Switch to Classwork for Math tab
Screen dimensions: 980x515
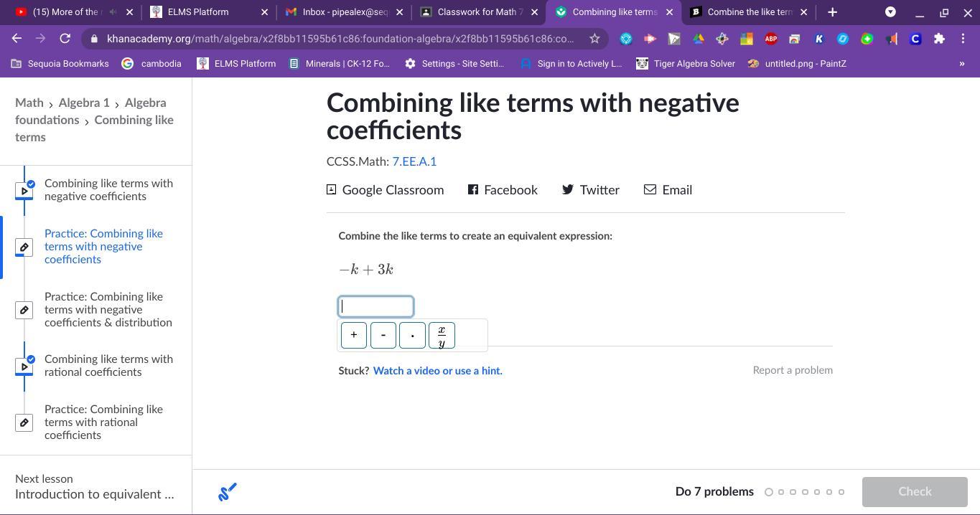(480, 12)
